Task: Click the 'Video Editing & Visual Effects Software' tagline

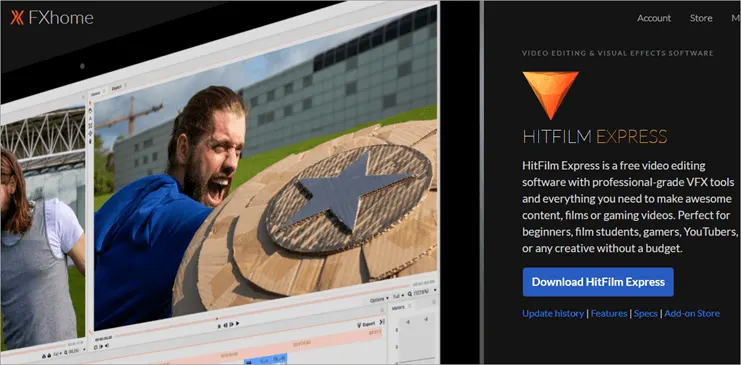Action: point(618,53)
